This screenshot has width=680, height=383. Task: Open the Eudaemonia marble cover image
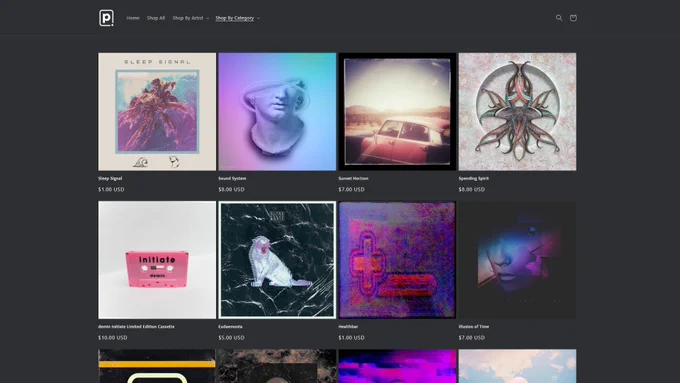coord(277,260)
